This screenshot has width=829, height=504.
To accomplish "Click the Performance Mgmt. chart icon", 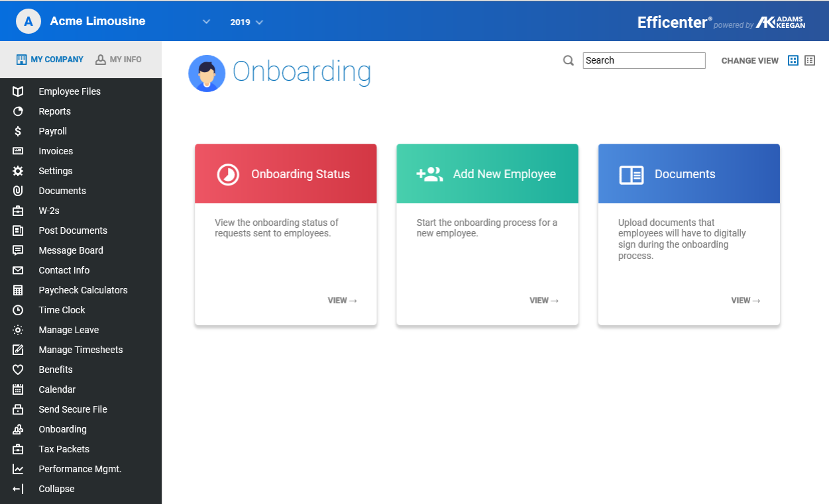I will click(18, 469).
